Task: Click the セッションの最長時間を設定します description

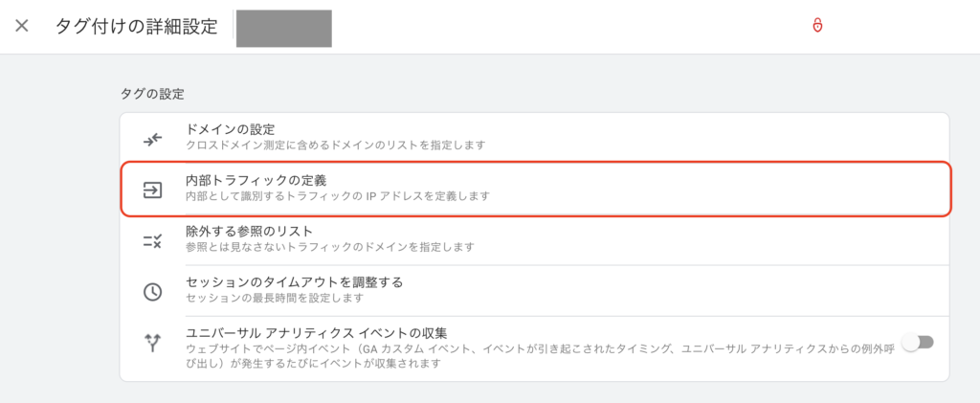Action: coord(275,298)
